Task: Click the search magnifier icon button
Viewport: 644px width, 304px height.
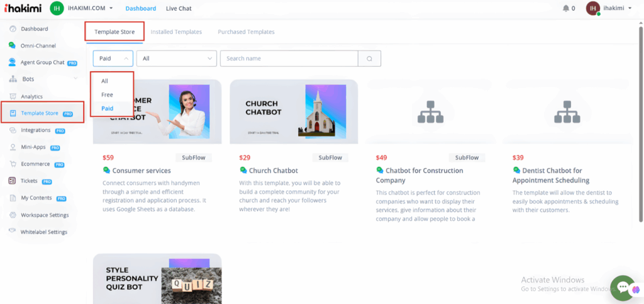Action: (370, 59)
